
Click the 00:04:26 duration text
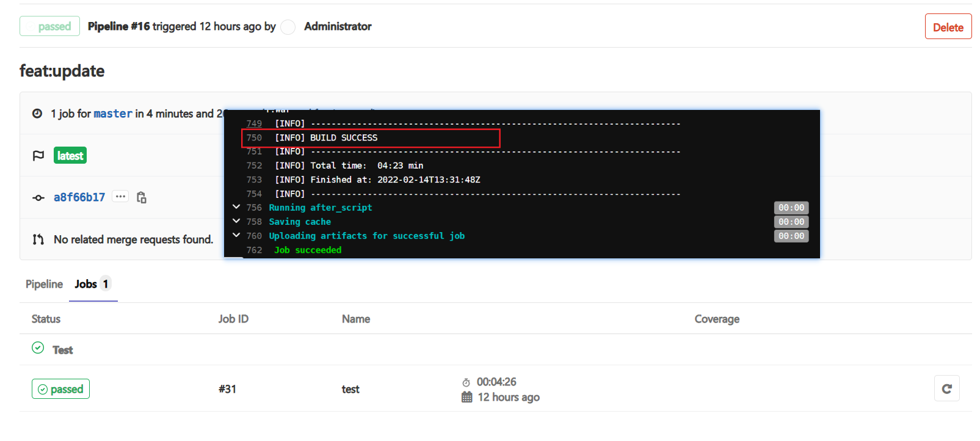[496, 382]
